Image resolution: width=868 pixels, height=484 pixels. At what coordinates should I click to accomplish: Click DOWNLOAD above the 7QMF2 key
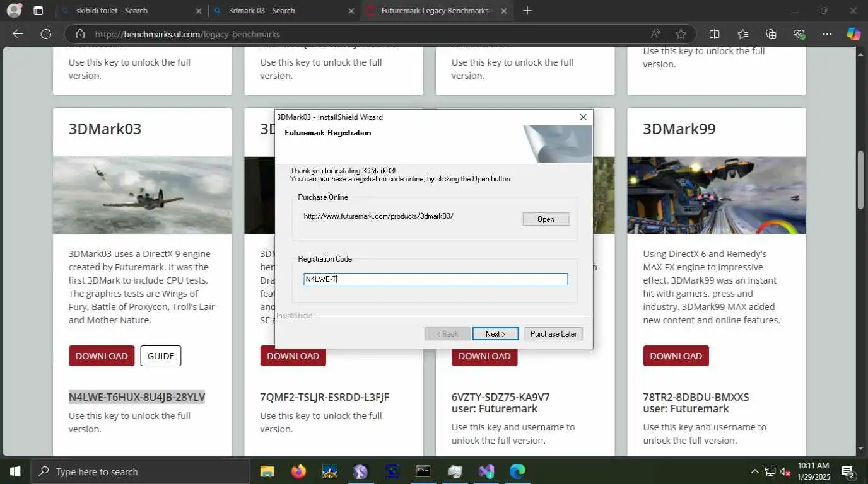(293, 356)
